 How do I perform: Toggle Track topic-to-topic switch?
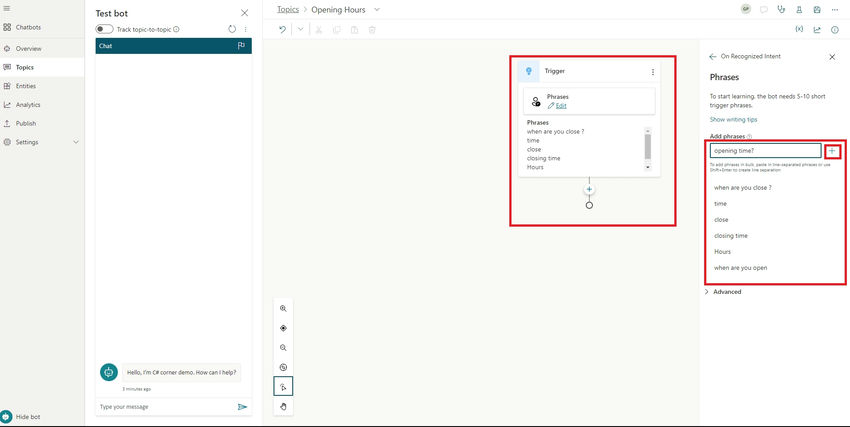click(104, 29)
